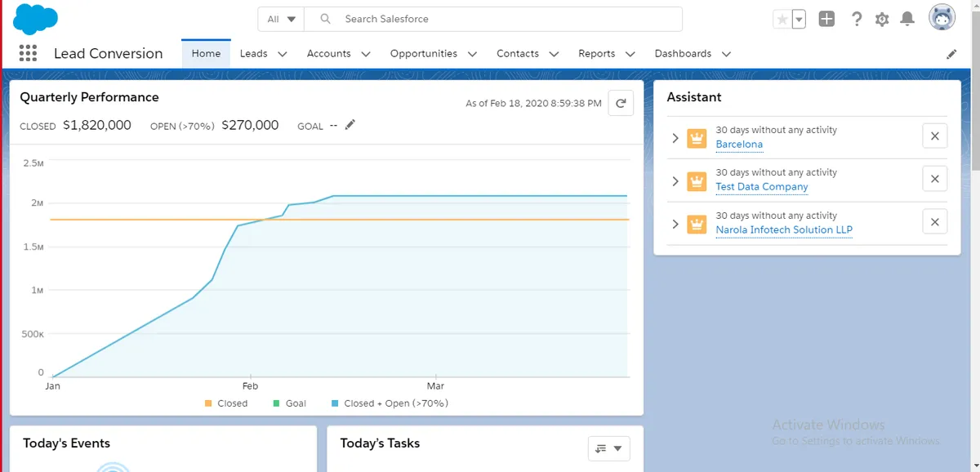Toggle the Closed + Open (>70%) legend swatch
Screen dimensions: 980x472
[x=335, y=403]
